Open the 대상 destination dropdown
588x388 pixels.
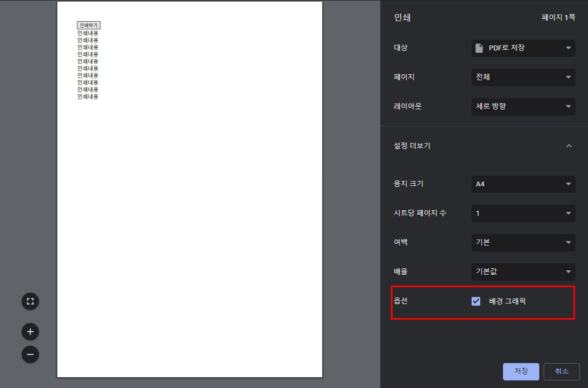523,48
